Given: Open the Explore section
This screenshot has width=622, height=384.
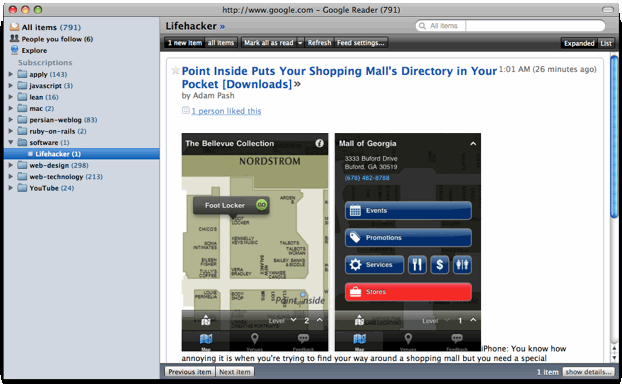Looking at the screenshot, I should point(34,50).
